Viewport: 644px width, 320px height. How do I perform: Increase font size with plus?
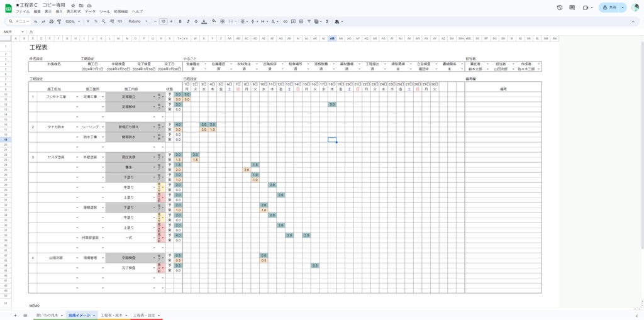point(171,21)
